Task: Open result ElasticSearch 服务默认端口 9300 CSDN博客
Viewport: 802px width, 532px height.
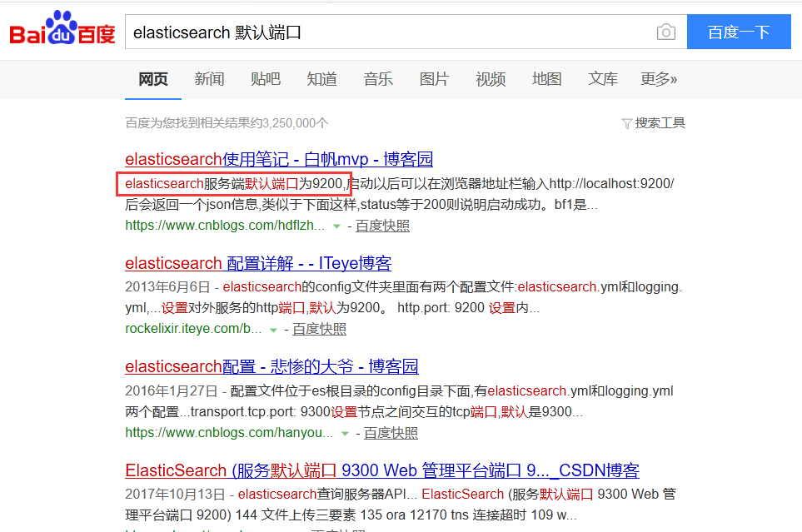Action: (382, 470)
